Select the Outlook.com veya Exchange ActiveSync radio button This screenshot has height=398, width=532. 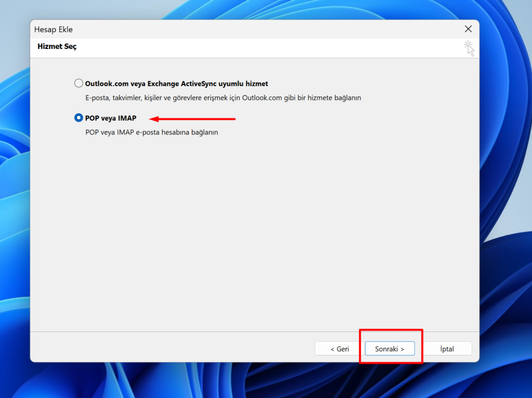tap(79, 83)
